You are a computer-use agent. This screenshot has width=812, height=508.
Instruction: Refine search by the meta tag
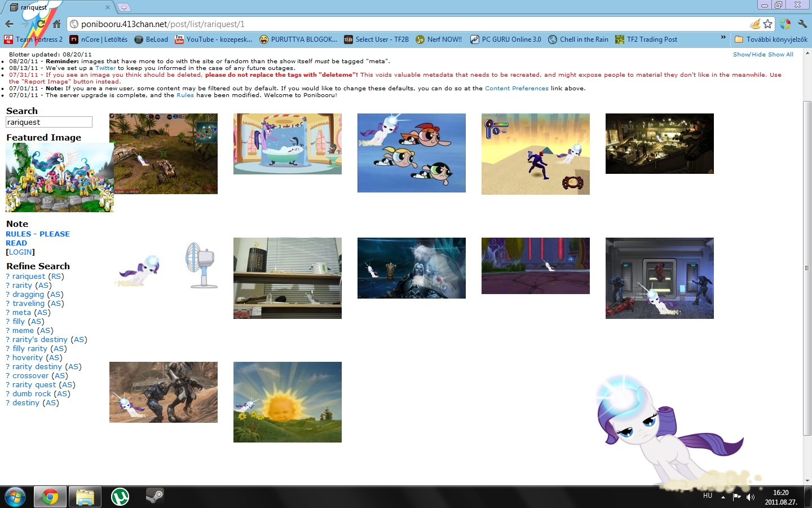coord(21,312)
